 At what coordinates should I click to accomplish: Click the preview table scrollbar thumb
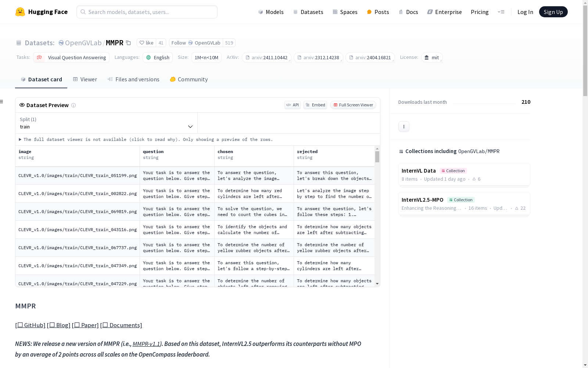[377, 157]
